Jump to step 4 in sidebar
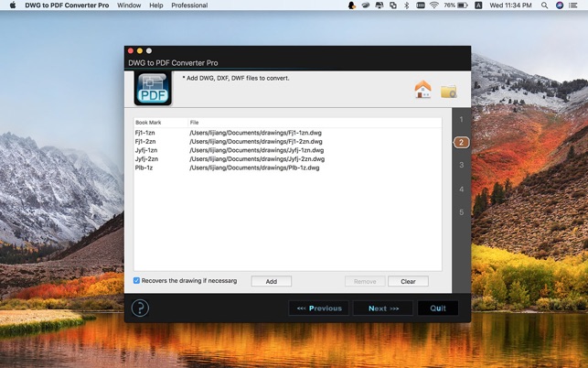 [x=461, y=189]
